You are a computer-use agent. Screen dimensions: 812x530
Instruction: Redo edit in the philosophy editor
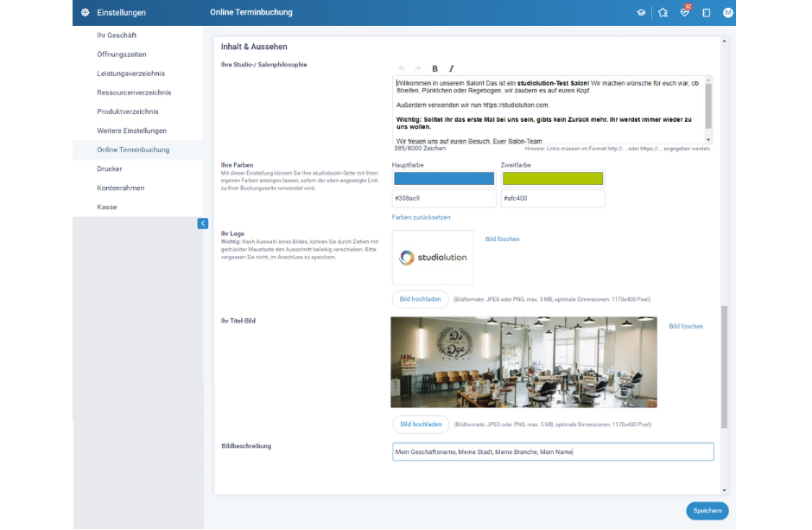(418, 68)
